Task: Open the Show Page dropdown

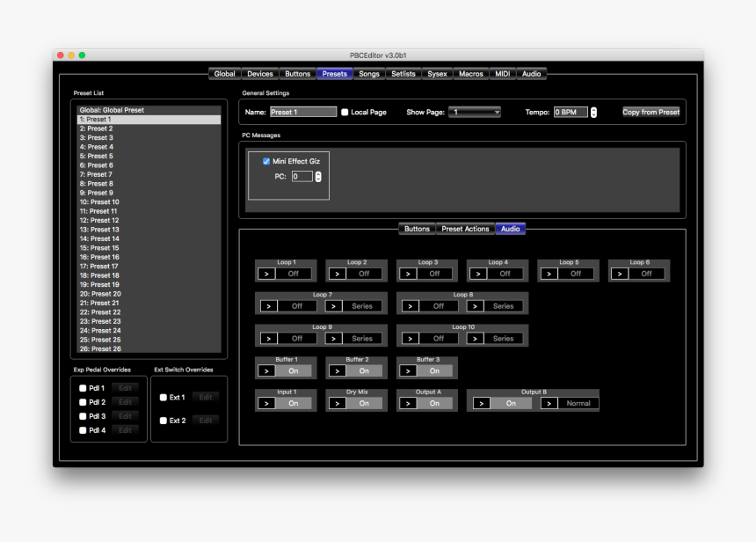Action: click(475, 113)
